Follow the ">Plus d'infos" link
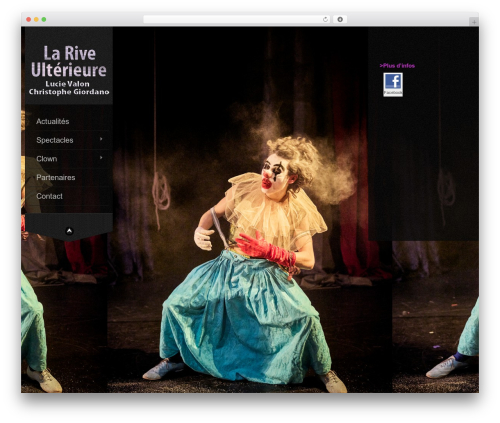The image size is (500, 423). [397, 66]
